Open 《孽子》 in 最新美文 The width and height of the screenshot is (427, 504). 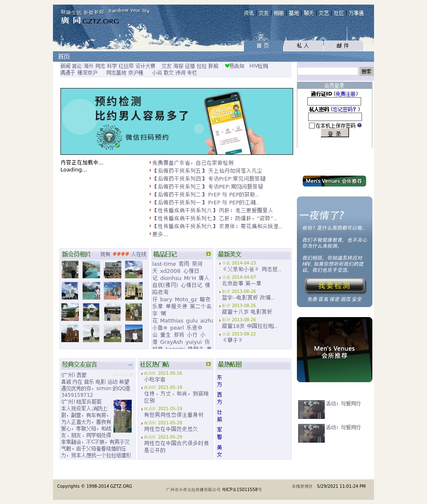click(x=232, y=340)
